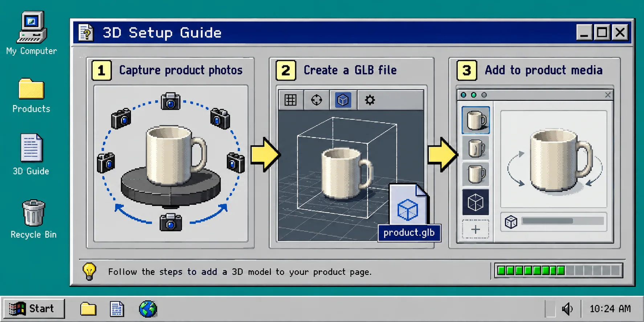The width and height of the screenshot is (644, 322).
Task: Open the folder icon in taskbar
Action: (88, 309)
